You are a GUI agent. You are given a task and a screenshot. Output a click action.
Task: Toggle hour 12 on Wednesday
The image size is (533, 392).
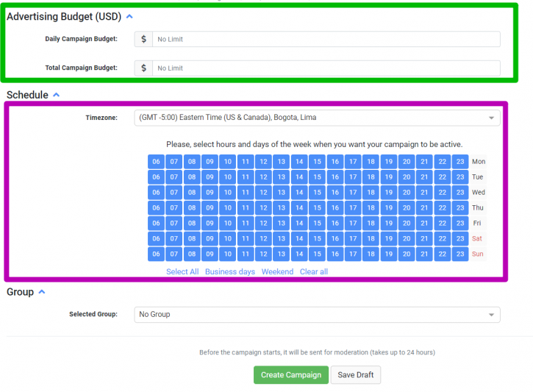(x=263, y=193)
